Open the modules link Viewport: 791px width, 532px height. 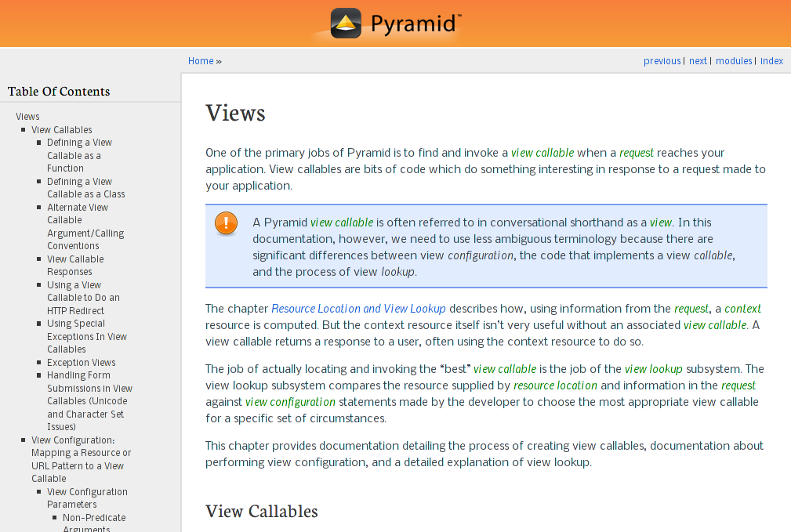[x=734, y=61]
